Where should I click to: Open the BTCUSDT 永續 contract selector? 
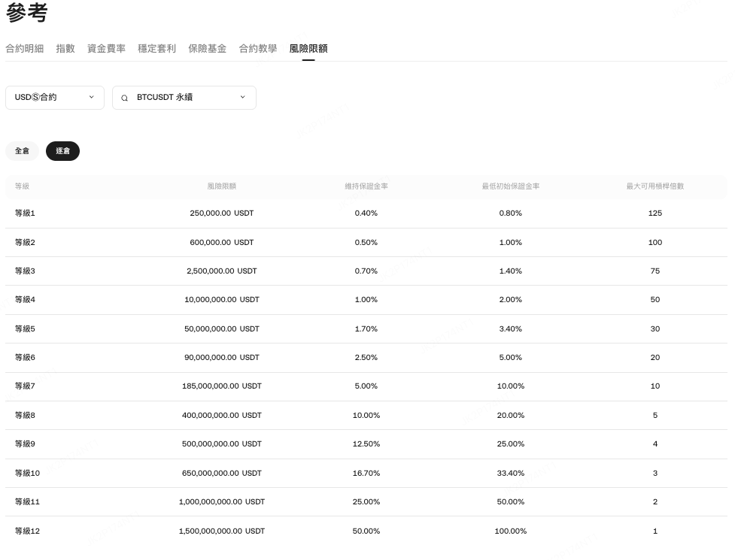(184, 98)
